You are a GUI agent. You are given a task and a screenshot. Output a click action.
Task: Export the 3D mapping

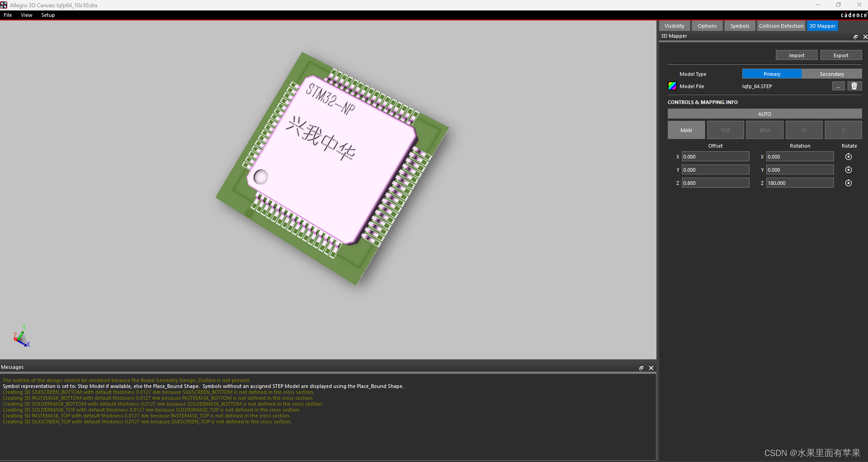point(840,55)
